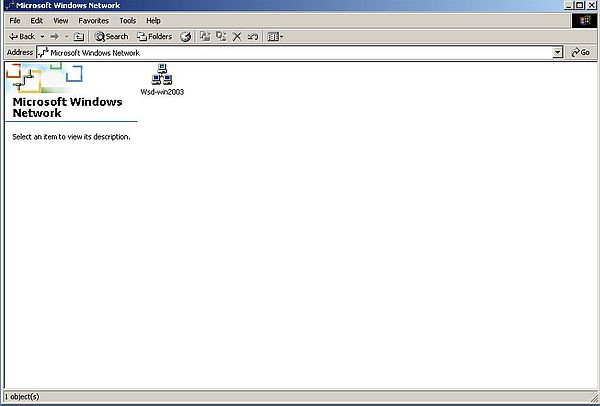Open the View menu
The height and width of the screenshot is (406, 600).
click(60, 21)
